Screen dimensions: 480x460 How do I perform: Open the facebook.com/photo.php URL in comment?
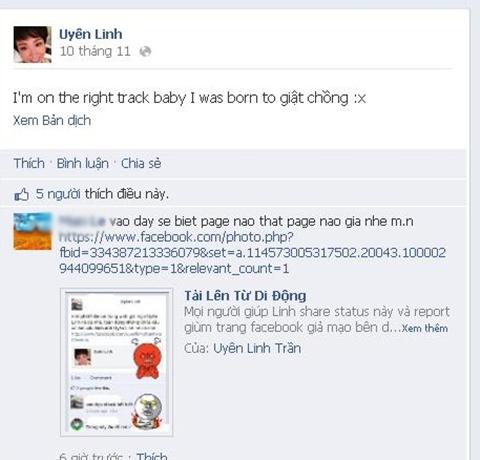coord(252,253)
